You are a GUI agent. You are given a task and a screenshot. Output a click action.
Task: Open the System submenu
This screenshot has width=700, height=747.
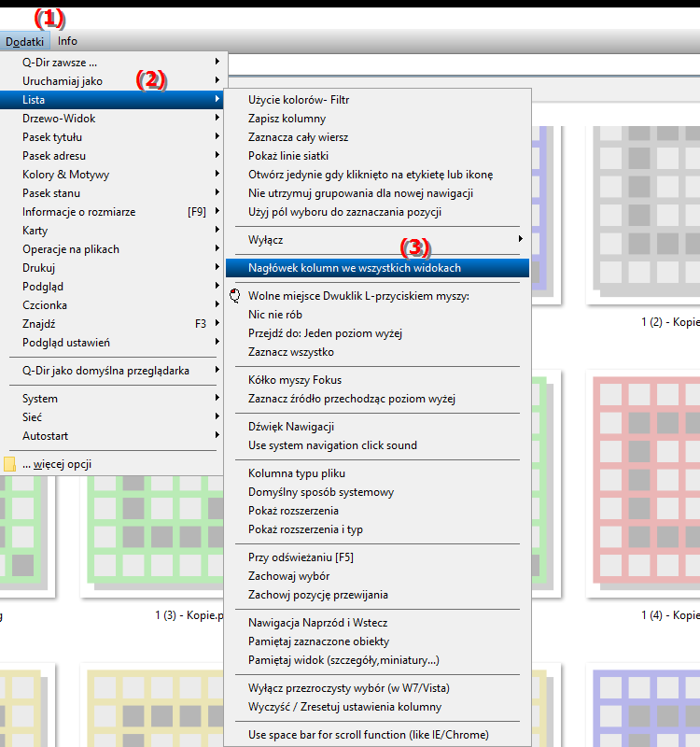(x=113, y=399)
